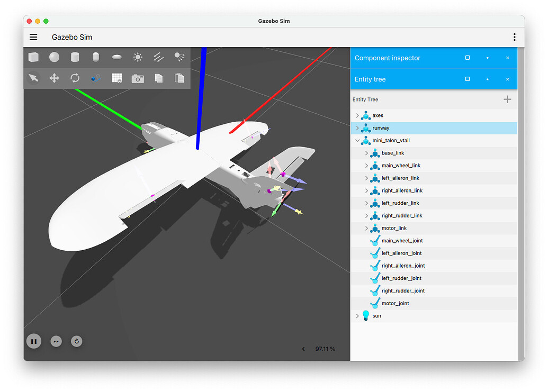Insert a box shape from the toolbar
Image resolution: width=548 pixels, height=392 pixels.
point(33,57)
